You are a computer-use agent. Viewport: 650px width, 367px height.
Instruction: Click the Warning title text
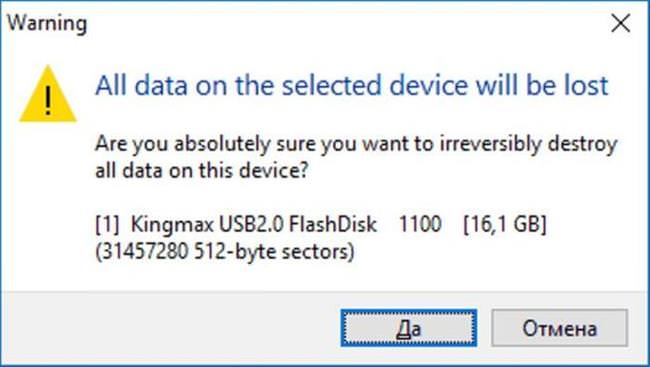(47, 23)
